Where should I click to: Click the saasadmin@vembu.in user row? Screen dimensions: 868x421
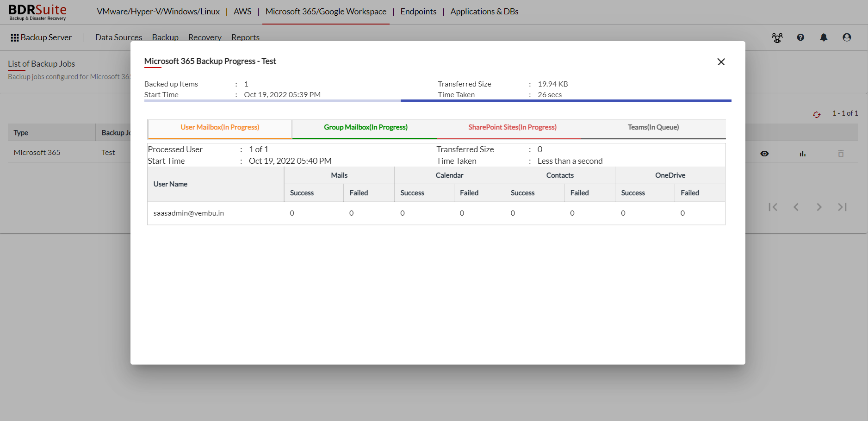pyautogui.click(x=436, y=213)
